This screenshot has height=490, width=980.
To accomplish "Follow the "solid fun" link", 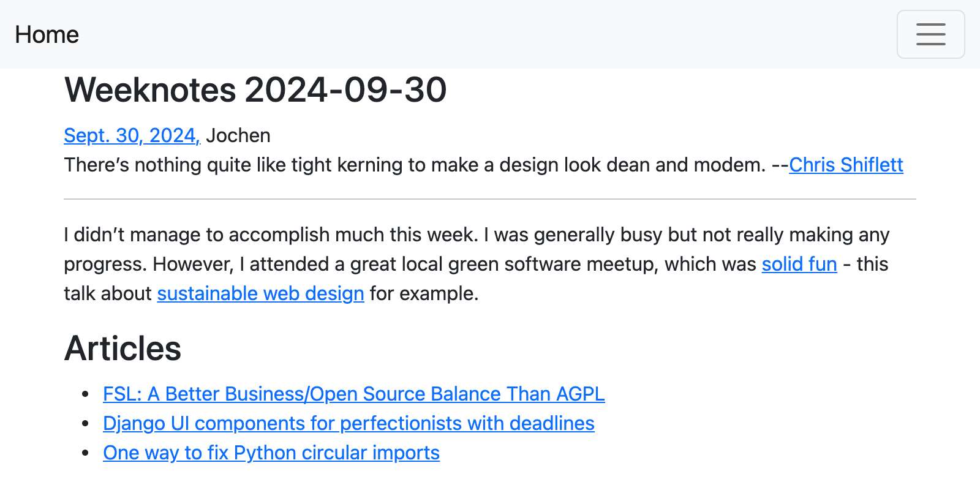I will (x=799, y=264).
